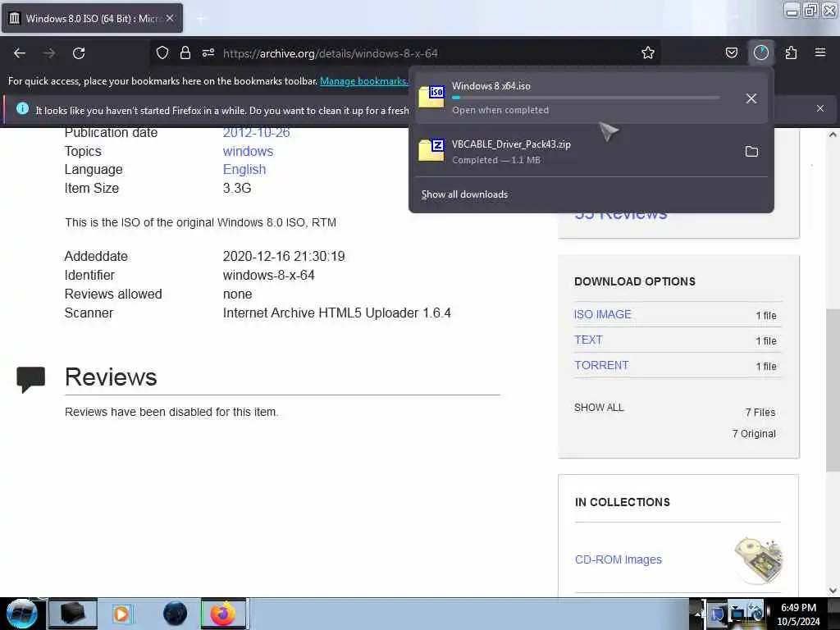This screenshot has width=840, height=630.
Task: Follow the publication date 2012-10-26 link
Action: pyautogui.click(x=256, y=132)
